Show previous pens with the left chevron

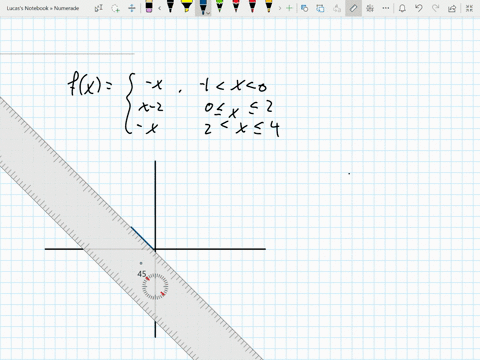[x=159, y=8]
